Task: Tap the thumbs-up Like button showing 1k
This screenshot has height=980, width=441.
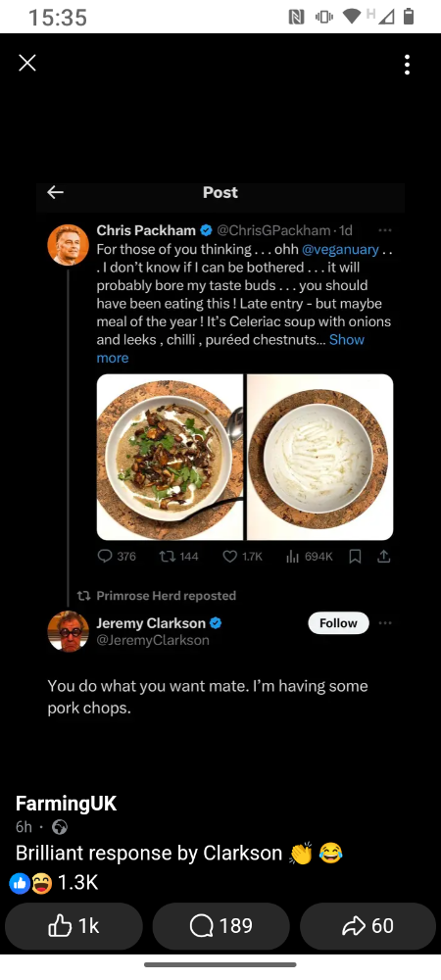Action: pyautogui.click(x=73, y=926)
